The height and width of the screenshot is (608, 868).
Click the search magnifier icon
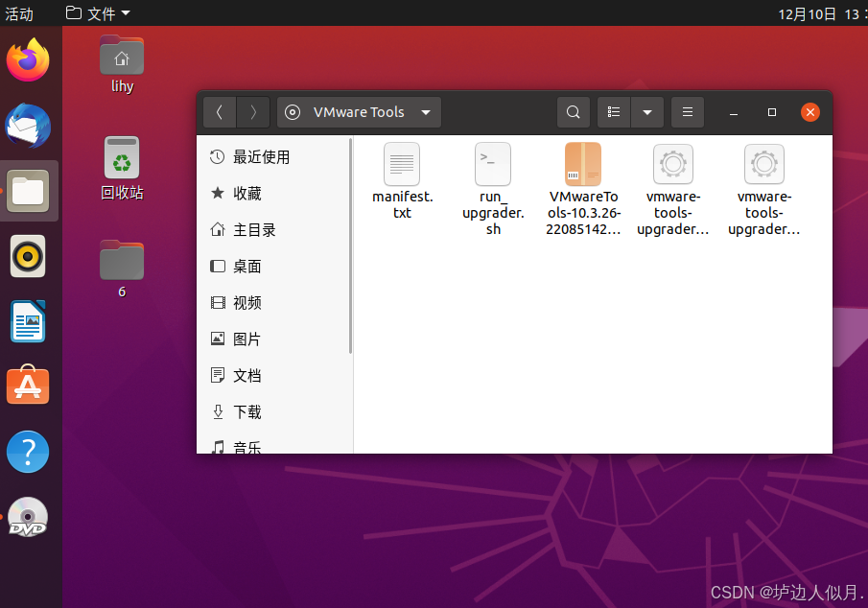[574, 112]
